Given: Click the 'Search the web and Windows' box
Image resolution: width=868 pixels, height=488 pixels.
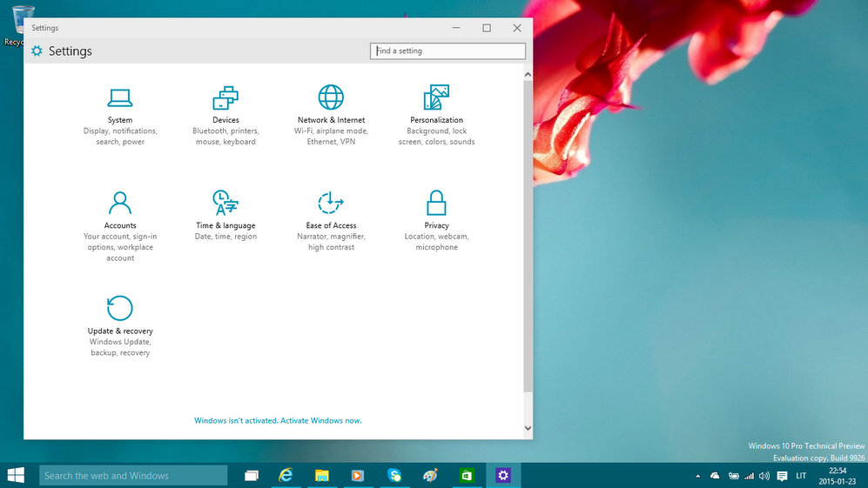Looking at the screenshot, I should [x=133, y=476].
